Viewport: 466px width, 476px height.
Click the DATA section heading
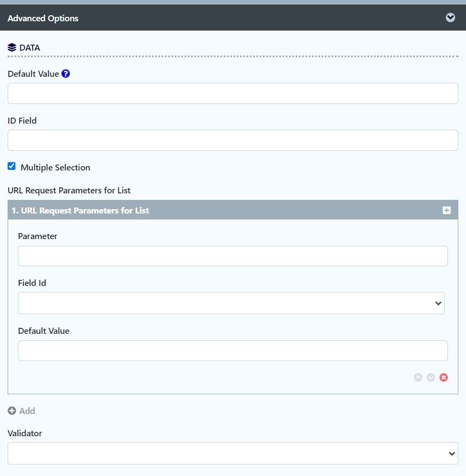tap(29, 48)
